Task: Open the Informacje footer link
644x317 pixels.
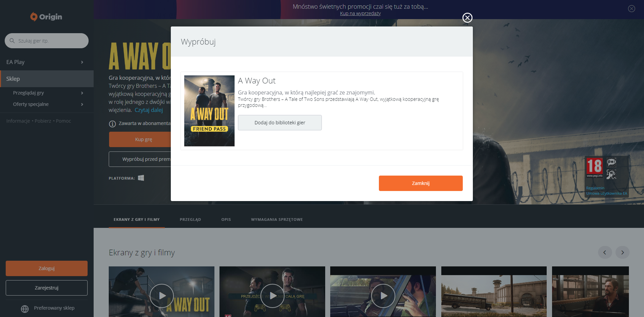Action: click(18, 121)
